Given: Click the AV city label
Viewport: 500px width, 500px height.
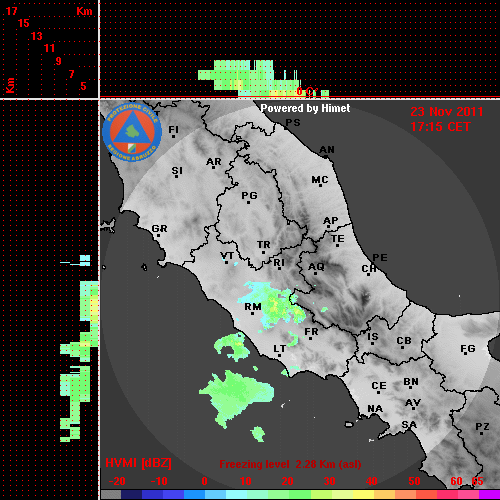Looking at the screenshot, I should click(x=413, y=403).
